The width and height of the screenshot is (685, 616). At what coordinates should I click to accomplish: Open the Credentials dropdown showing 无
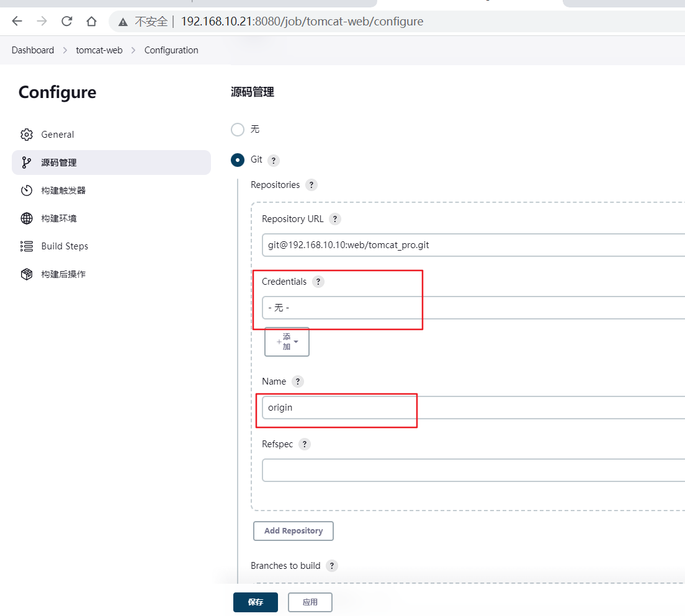point(473,308)
